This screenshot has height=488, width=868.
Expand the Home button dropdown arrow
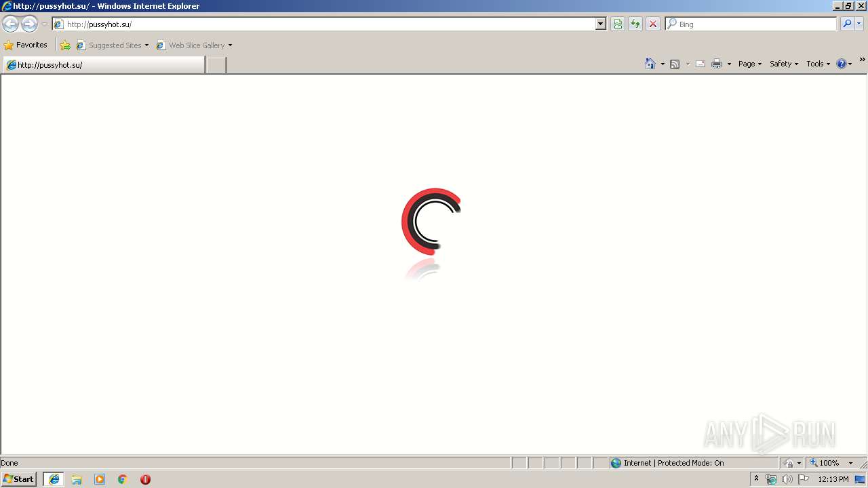click(663, 64)
